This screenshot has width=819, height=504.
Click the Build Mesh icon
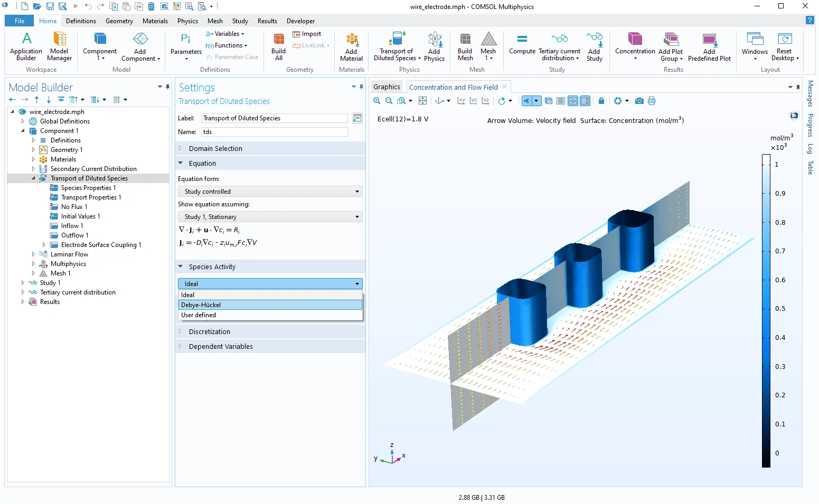465,46
